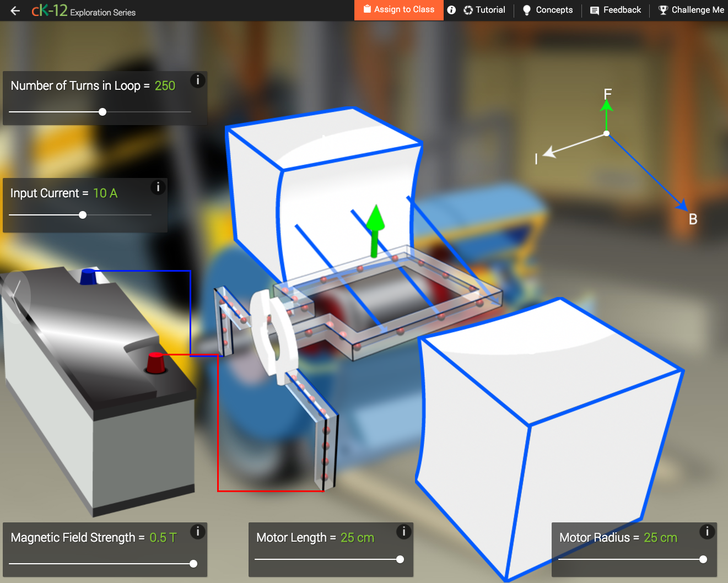
Task: Open info for Motor Radius
Action: (x=707, y=532)
